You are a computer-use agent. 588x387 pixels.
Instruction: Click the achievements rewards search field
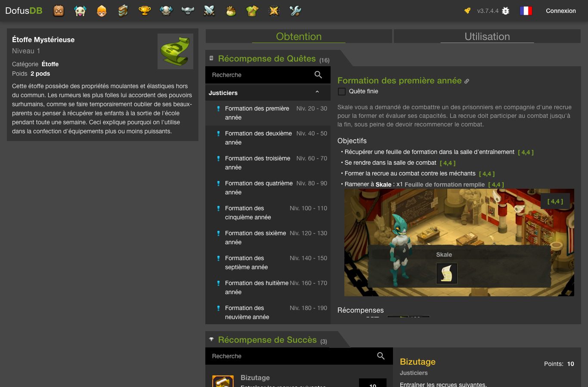[x=292, y=356]
